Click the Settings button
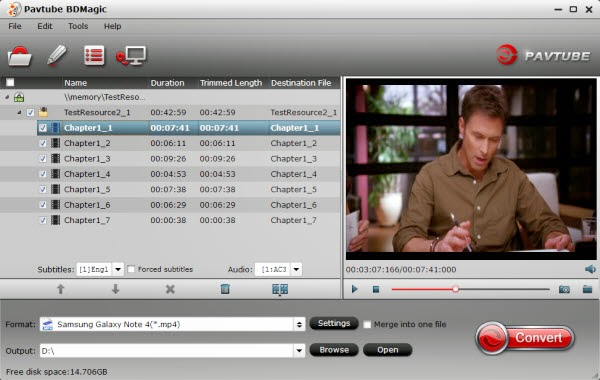This screenshot has height=380, width=600. pyautogui.click(x=334, y=323)
